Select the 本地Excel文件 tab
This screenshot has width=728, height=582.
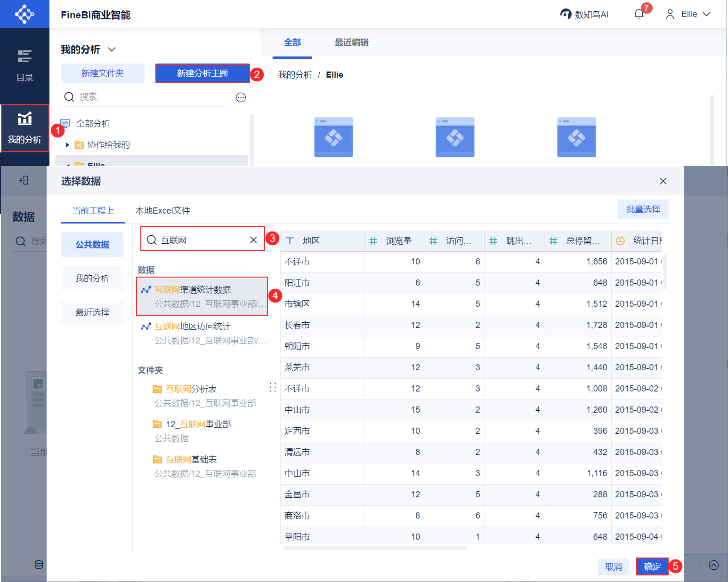[163, 210]
